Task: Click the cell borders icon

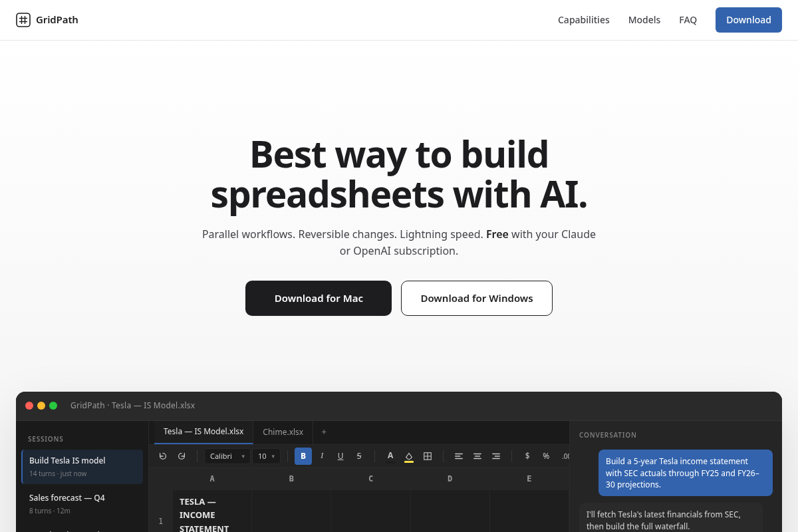Action: click(x=428, y=456)
